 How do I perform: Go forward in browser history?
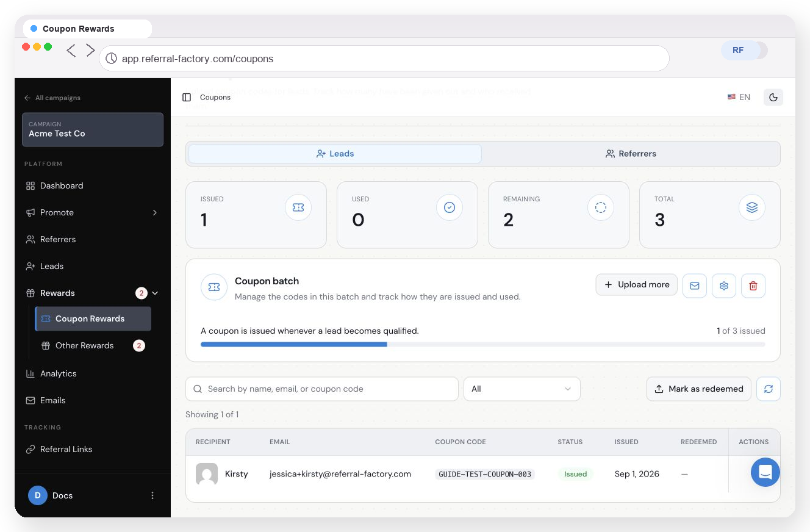click(90, 51)
